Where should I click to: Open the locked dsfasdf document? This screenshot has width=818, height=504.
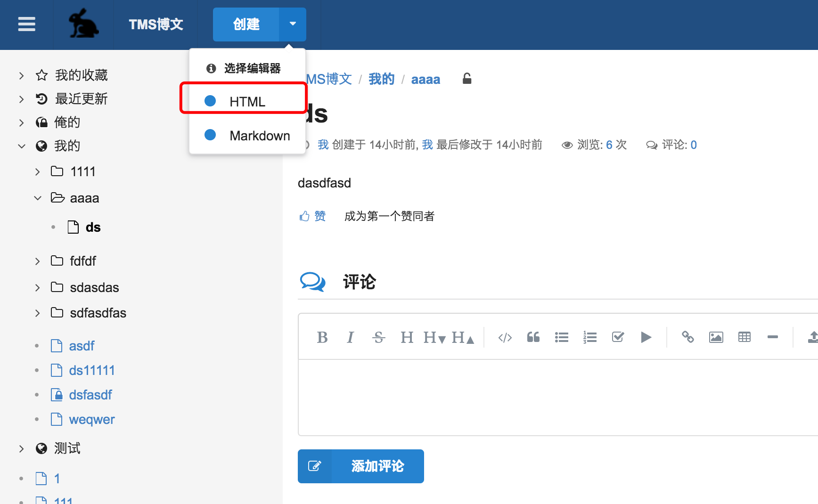click(90, 395)
